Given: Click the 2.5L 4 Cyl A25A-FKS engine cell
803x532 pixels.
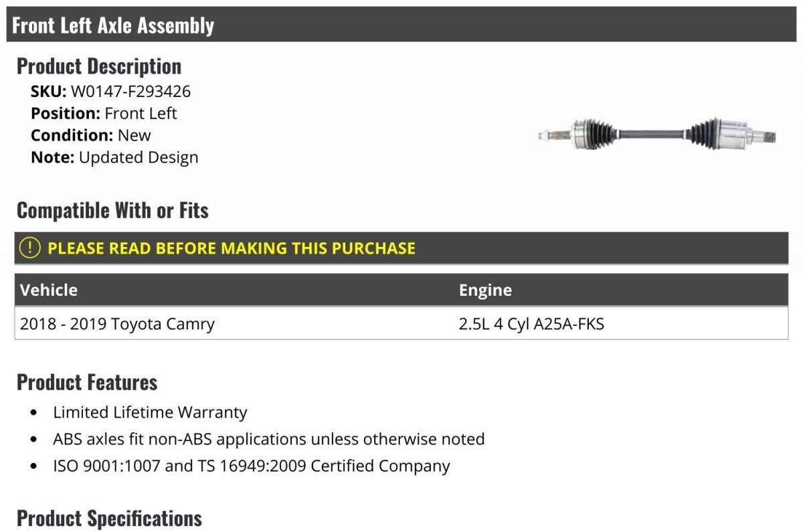Looking at the screenshot, I should 531,324.
